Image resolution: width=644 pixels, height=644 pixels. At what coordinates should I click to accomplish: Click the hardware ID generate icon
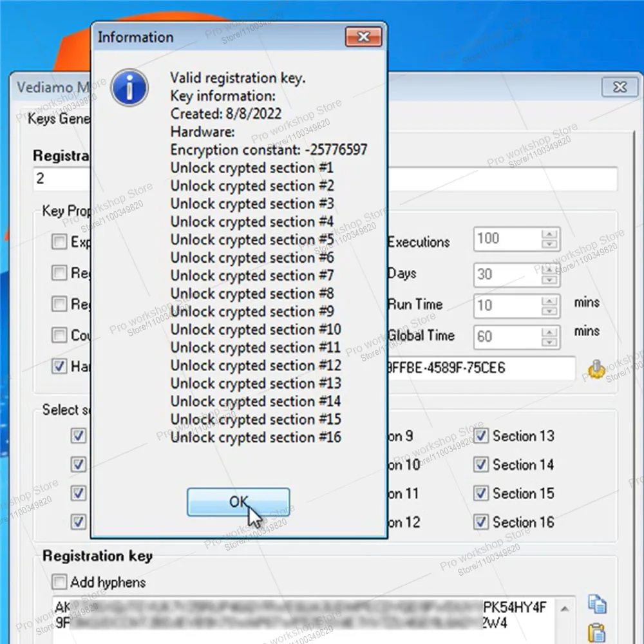click(x=596, y=369)
